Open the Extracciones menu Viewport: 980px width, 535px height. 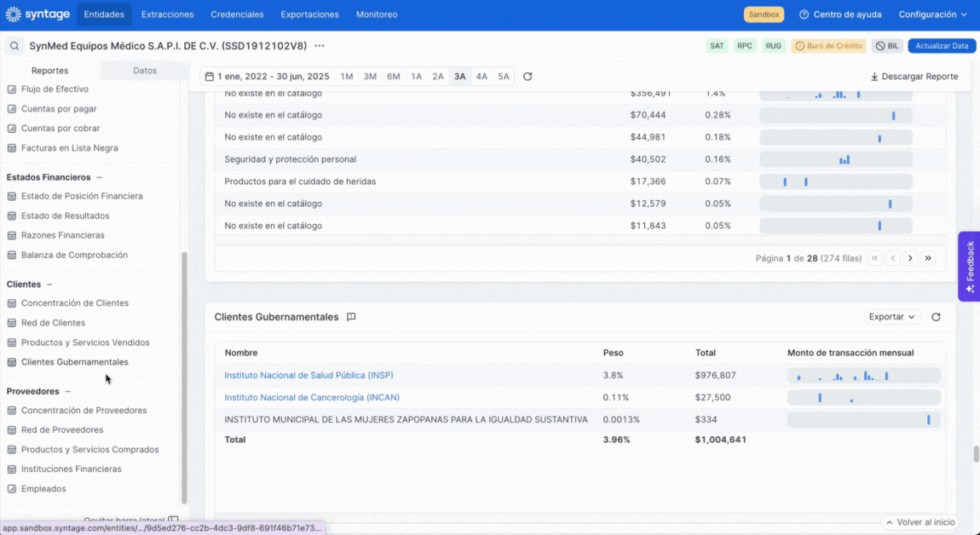[168, 14]
